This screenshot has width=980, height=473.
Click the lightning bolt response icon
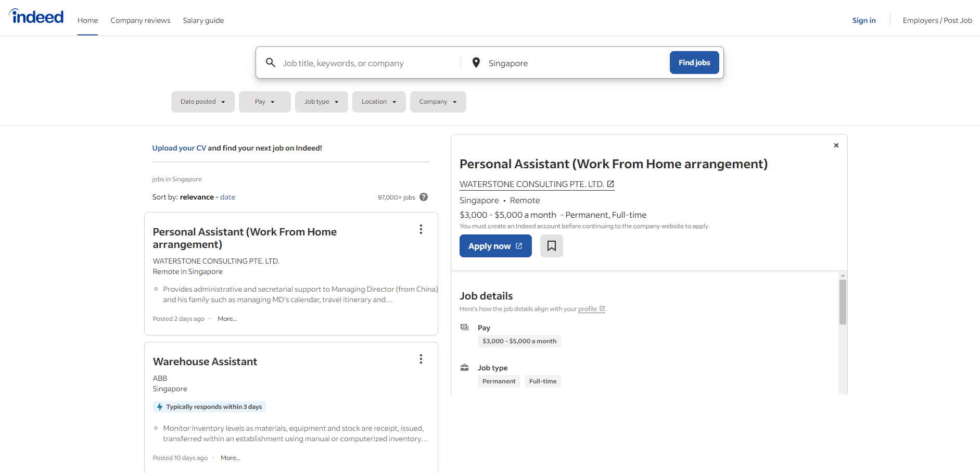(160, 407)
